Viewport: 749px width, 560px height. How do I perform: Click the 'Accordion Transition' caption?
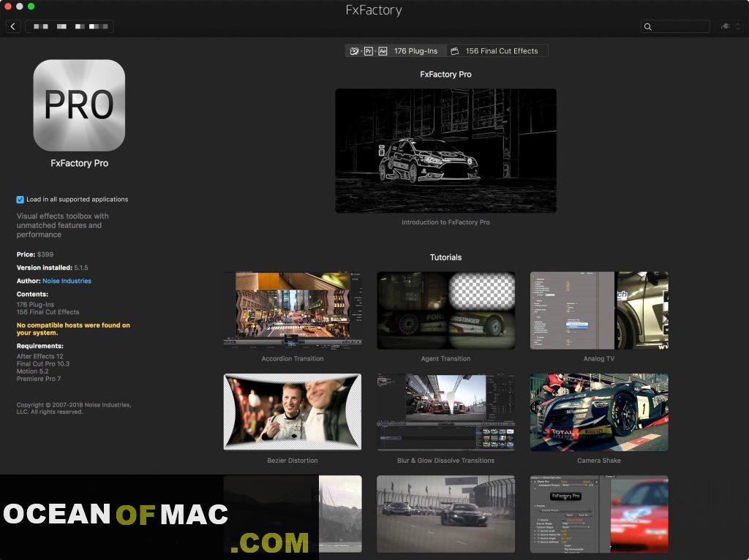pyautogui.click(x=293, y=359)
